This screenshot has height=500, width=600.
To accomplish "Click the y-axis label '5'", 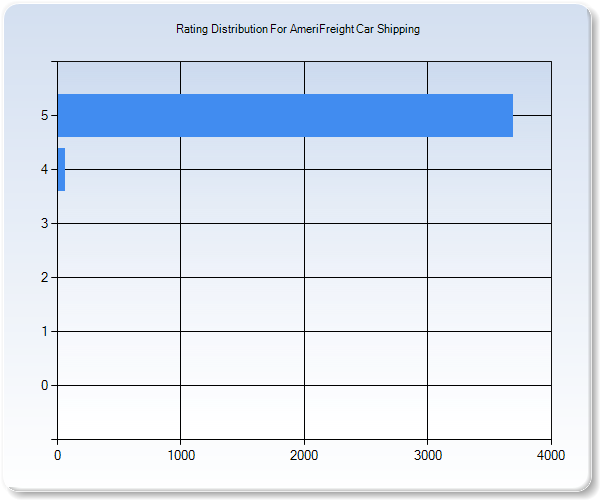I will [45, 115].
